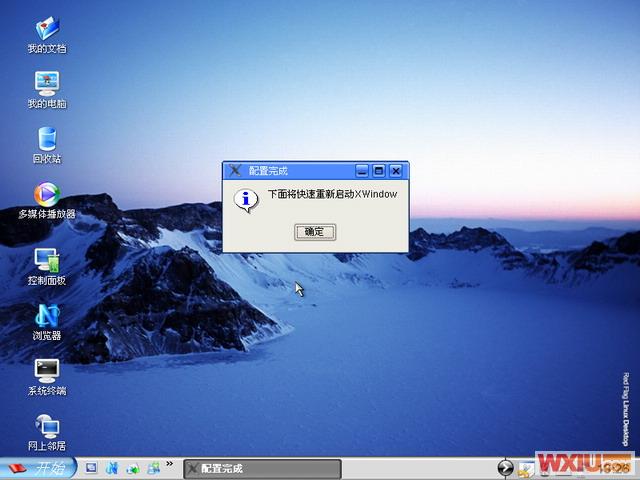Close the 配置完成 dialog window
The image size is (640, 480).
[x=395, y=171]
